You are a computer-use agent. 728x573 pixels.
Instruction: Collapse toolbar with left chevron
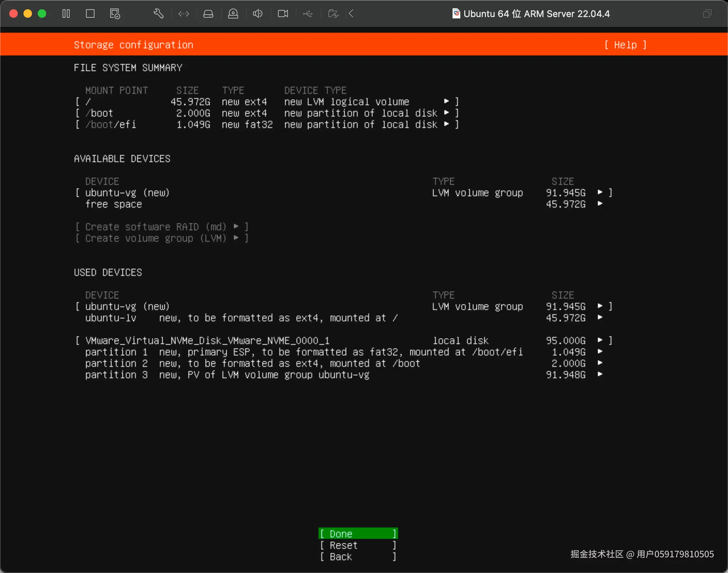click(351, 14)
